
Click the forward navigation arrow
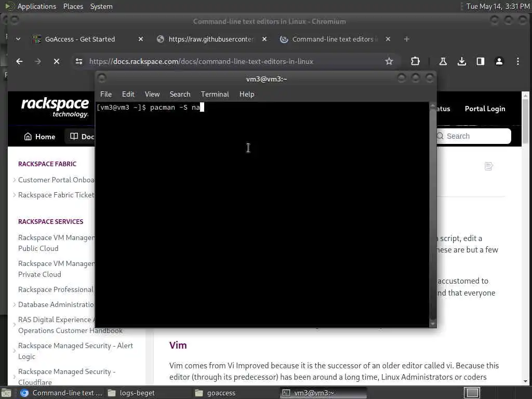coord(38,61)
